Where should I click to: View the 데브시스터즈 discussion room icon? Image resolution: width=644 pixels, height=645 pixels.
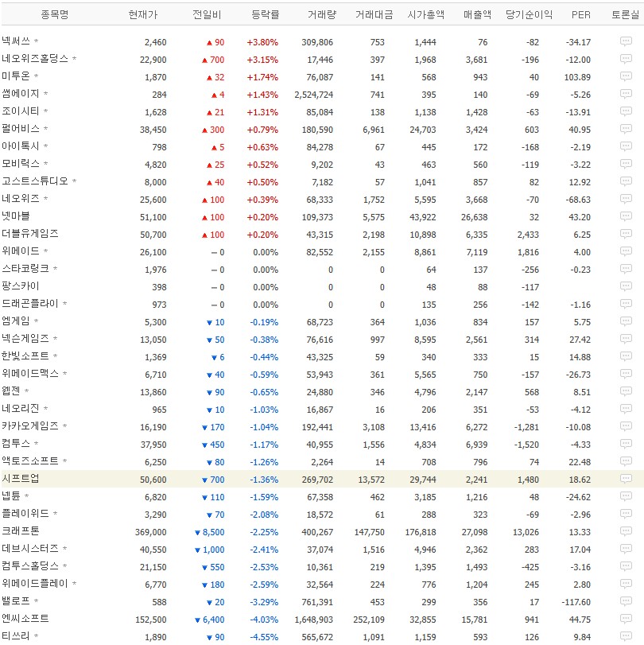coord(626,549)
